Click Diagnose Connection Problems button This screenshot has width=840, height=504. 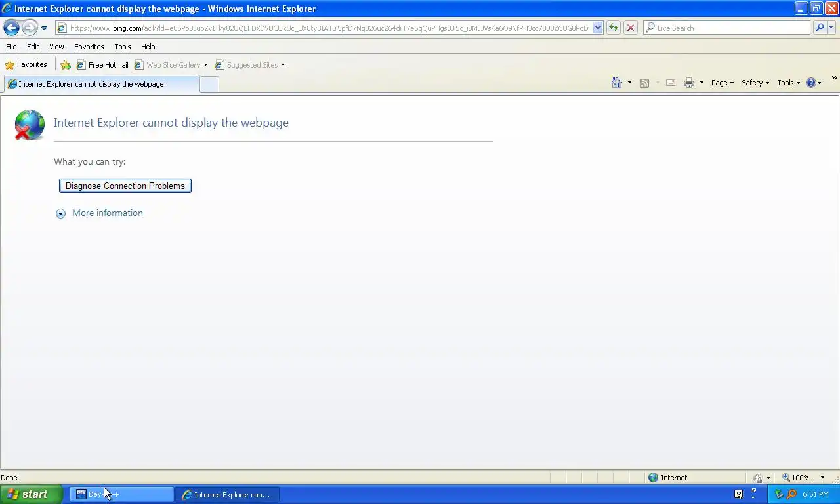[125, 186]
